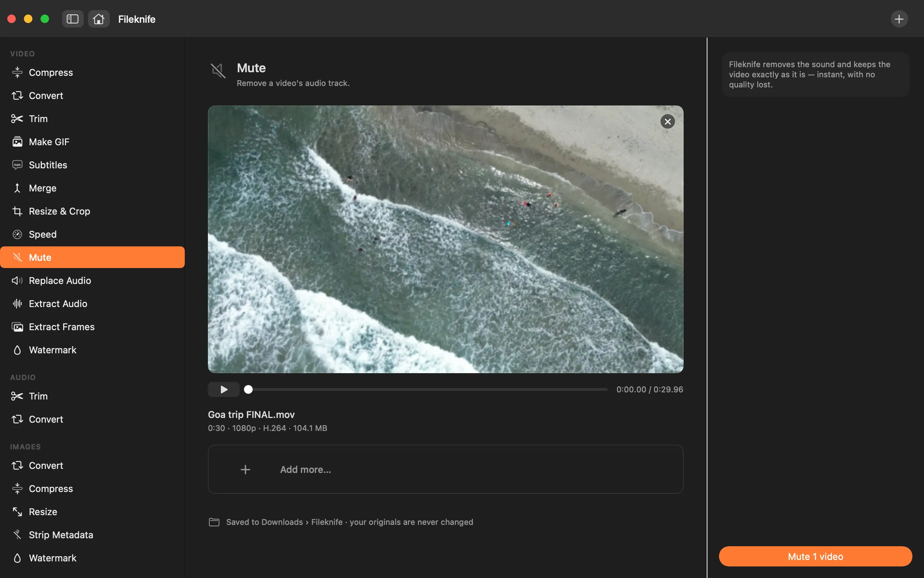Open Images Compress tool

coord(92,488)
